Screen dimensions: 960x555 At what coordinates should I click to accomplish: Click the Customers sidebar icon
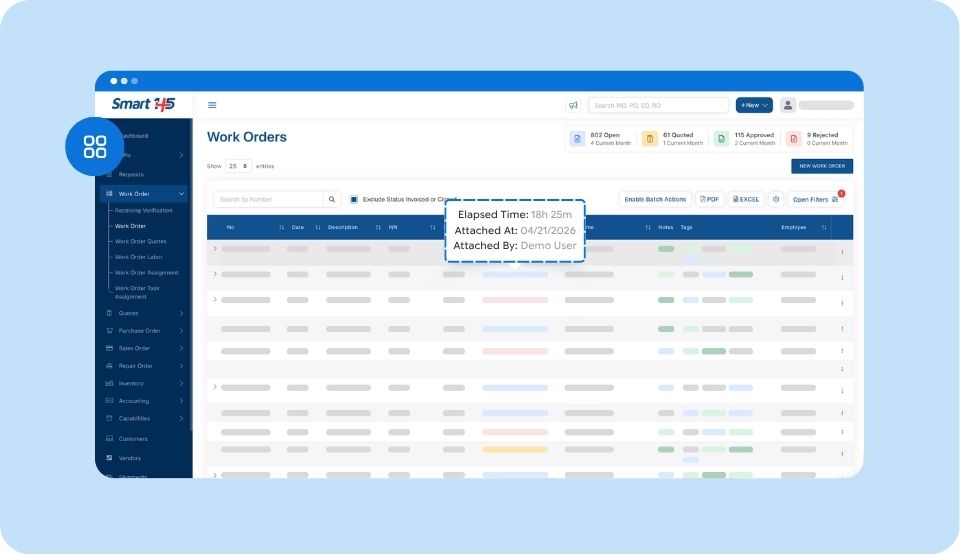coord(110,439)
